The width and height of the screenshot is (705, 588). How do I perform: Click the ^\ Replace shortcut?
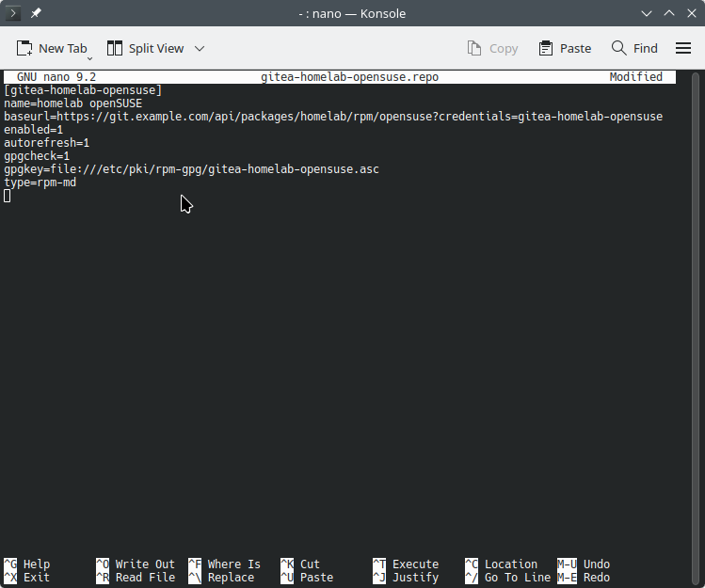[221, 578]
